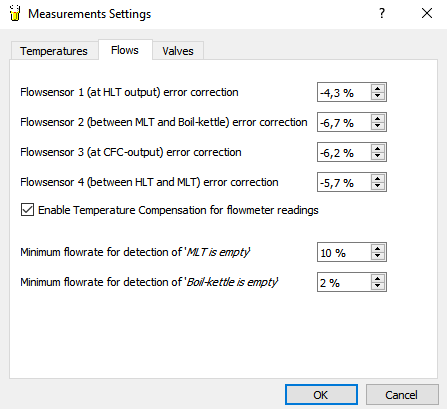Close the Measurements Settings dialog
Screen dimensions: 447x409
tap(427, 13)
